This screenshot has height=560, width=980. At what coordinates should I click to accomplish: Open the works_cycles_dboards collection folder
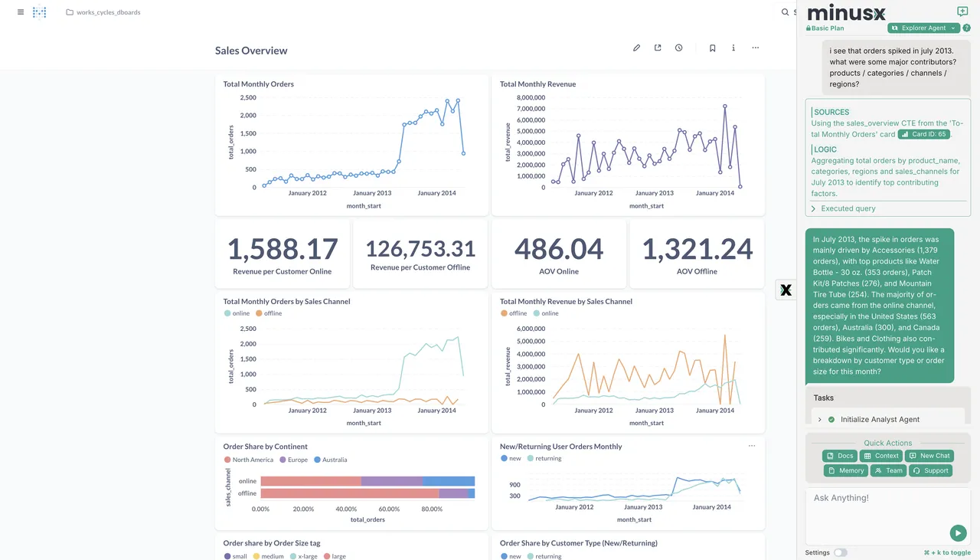(x=103, y=12)
